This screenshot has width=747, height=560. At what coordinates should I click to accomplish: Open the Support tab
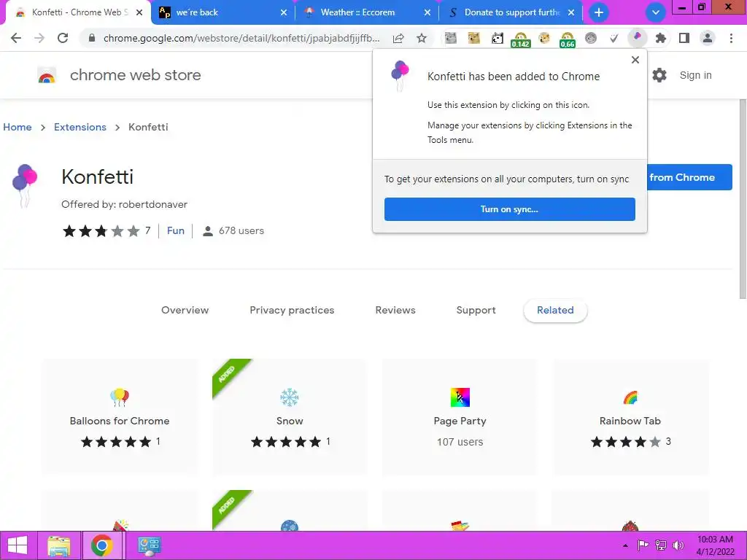476,310
